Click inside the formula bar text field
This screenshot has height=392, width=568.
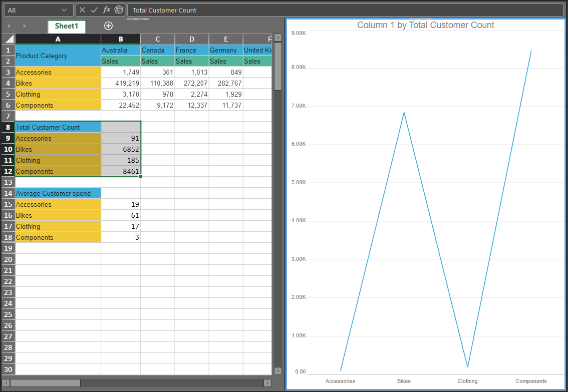tap(345, 10)
